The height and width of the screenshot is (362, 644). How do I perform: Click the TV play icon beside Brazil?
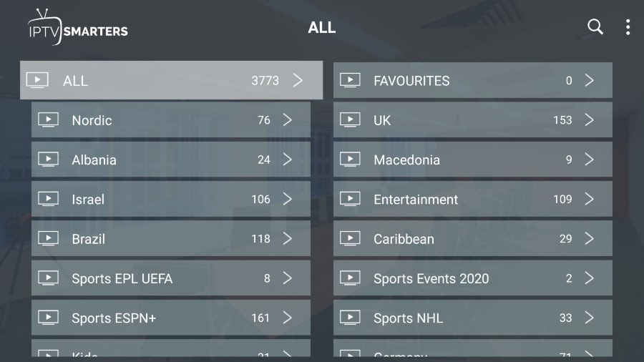coord(49,238)
